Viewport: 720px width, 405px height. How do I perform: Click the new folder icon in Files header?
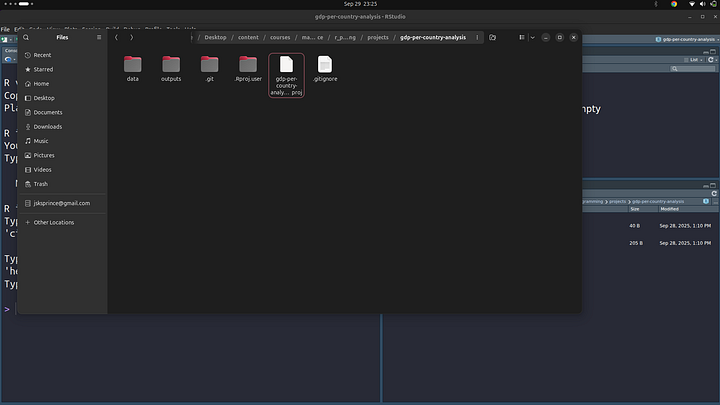coord(492,37)
